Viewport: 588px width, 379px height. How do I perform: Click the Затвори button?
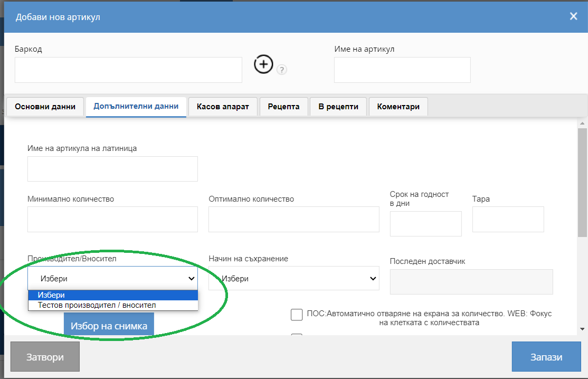(x=45, y=357)
